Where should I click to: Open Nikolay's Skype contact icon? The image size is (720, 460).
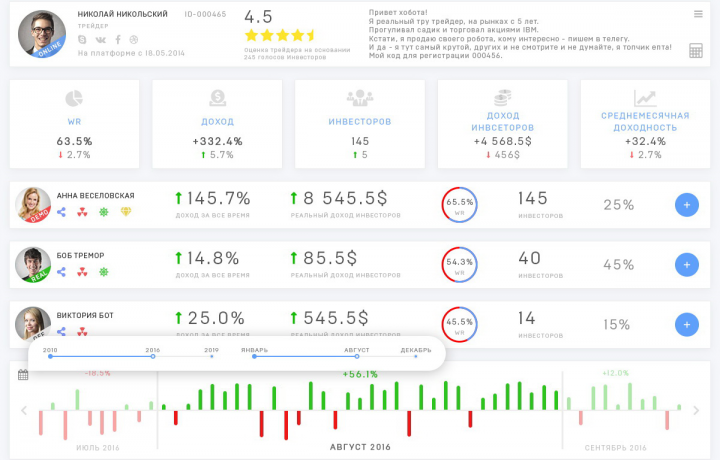coord(82,39)
